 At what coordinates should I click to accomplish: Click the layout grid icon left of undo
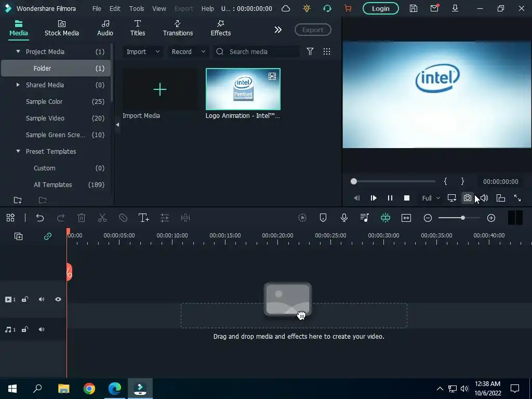tap(10, 218)
